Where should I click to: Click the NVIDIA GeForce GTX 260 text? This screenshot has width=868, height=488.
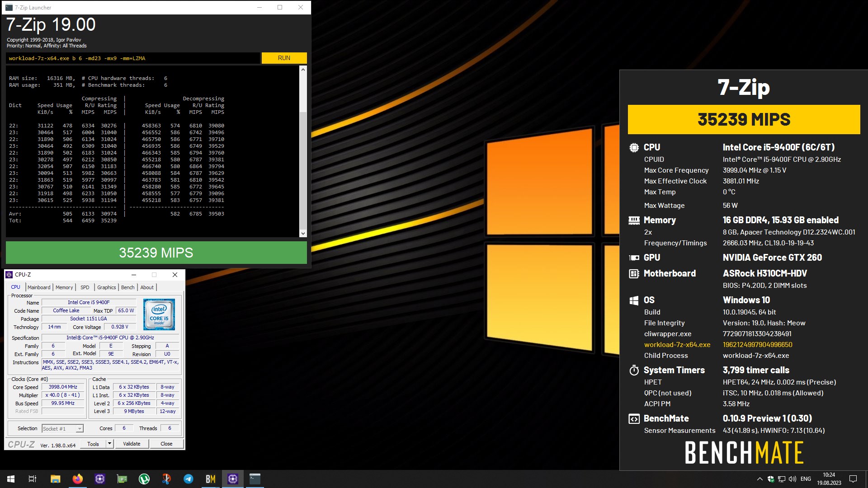pyautogui.click(x=772, y=258)
